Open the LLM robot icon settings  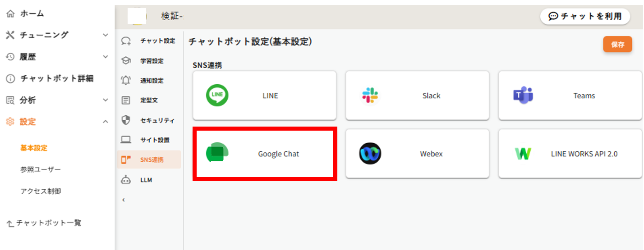(x=126, y=180)
